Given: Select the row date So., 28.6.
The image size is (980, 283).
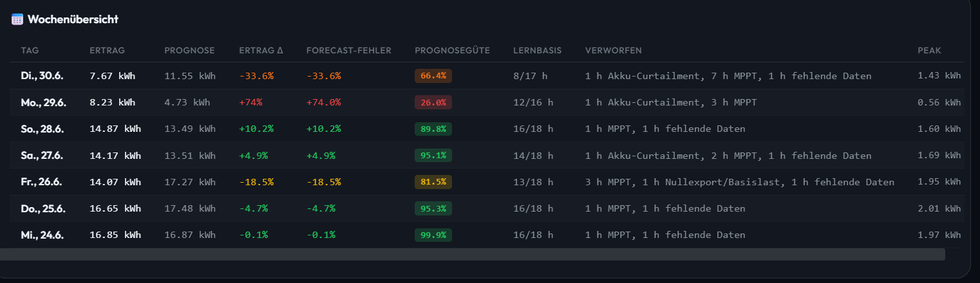Looking at the screenshot, I should (42, 129).
